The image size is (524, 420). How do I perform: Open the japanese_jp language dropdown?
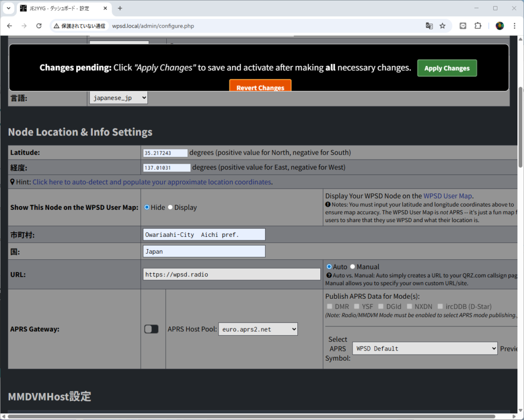119,98
